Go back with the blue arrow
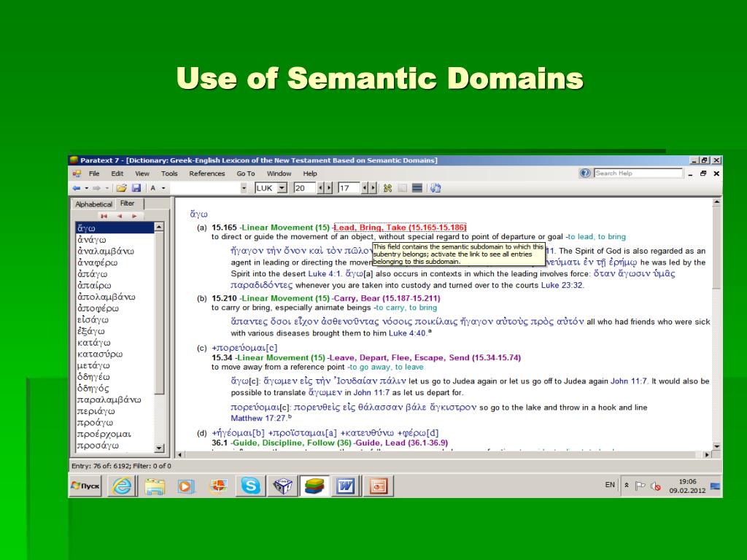 click(76, 188)
